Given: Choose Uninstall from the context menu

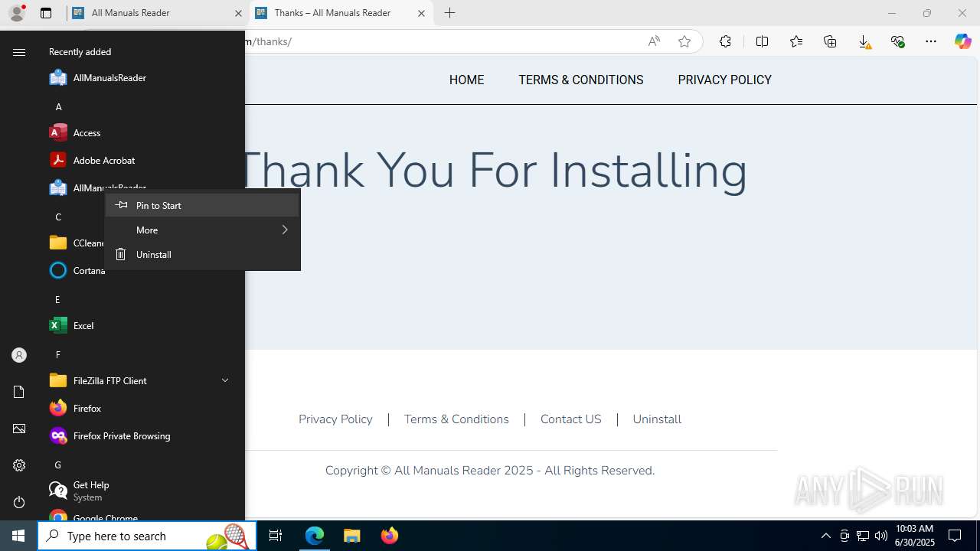Looking at the screenshot, I should [x=202, y=254].
